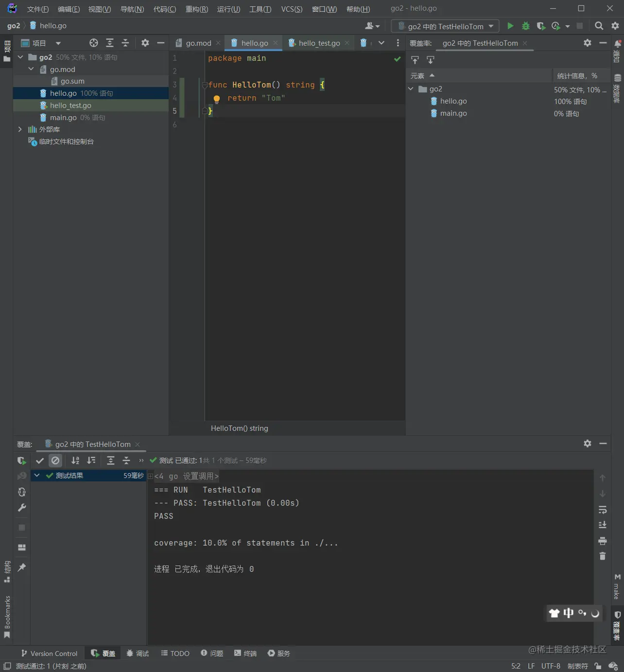The height and width of the screenshot is (672, 624).
Task: Switch to the hello_test.go editor tab
Action: pos(319,43)
